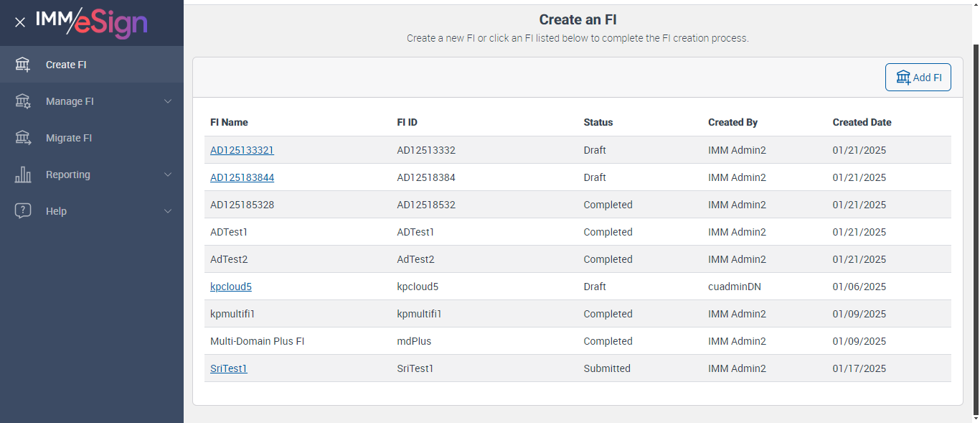Open the AD125183844 FI link
The height and width of the screenshot is (423, 980).
[x=242, y=177]
